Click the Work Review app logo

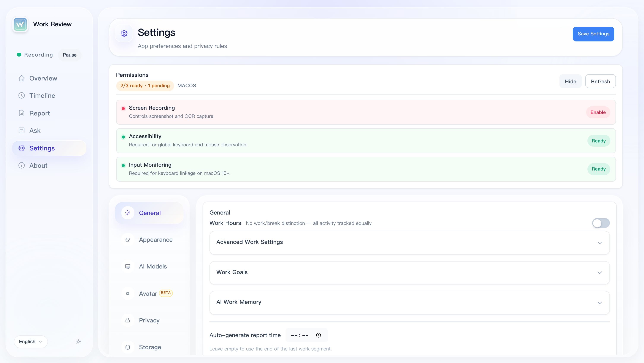tap(20, 24)
